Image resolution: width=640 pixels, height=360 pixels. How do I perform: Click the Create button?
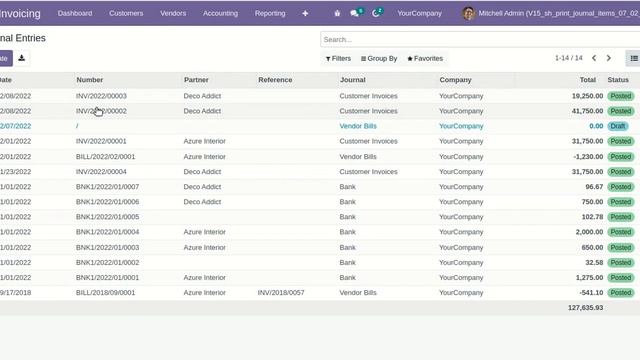click(6, 58)
